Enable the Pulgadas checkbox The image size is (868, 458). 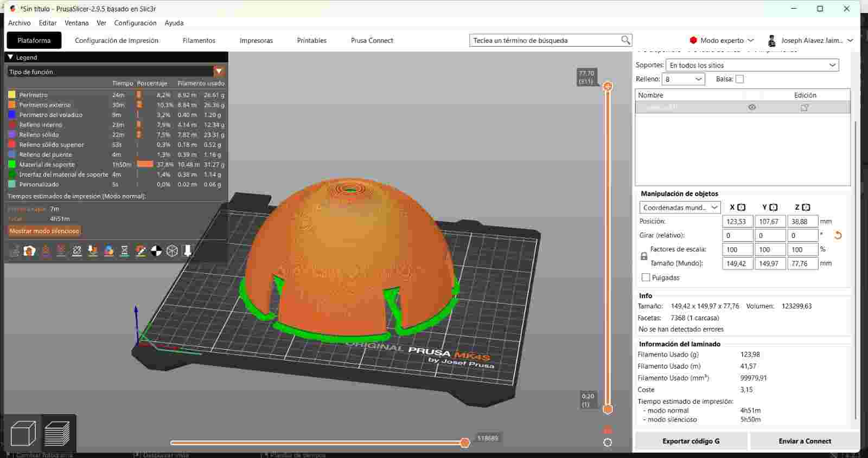coord(646,278)
